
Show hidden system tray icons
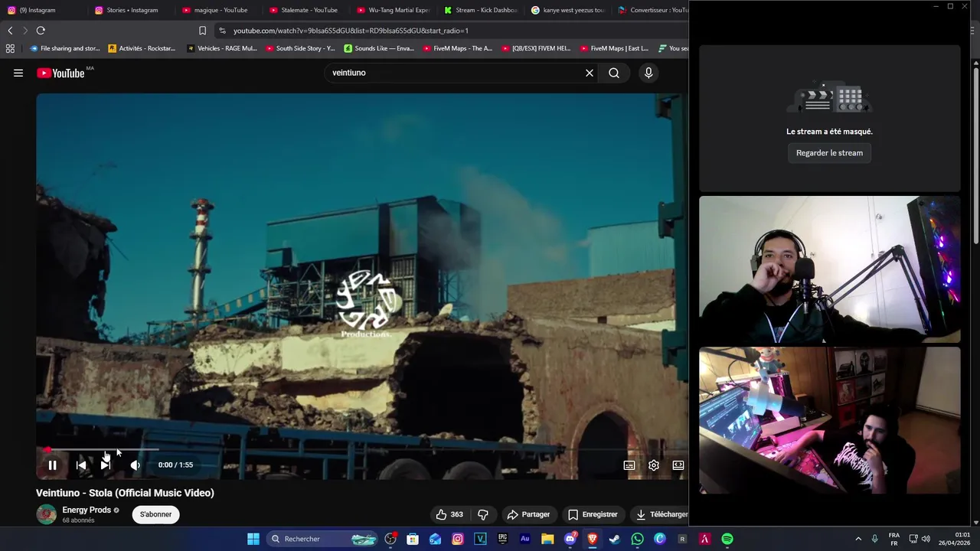pos(858,539)
